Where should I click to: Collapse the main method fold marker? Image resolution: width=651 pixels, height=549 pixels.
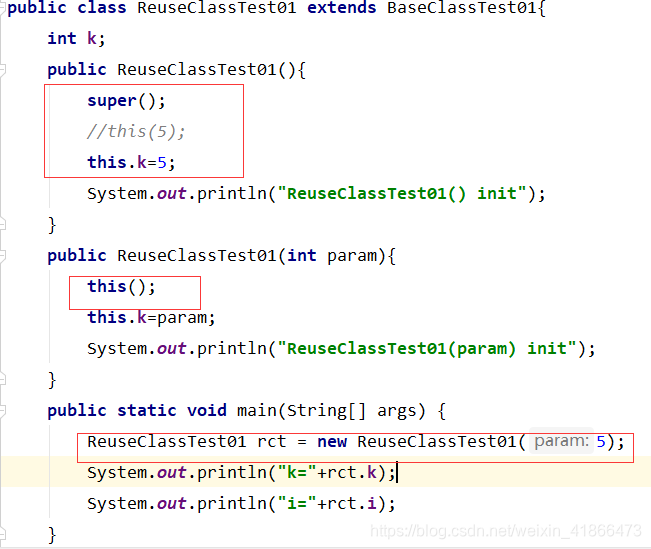(x=2, y=411)
